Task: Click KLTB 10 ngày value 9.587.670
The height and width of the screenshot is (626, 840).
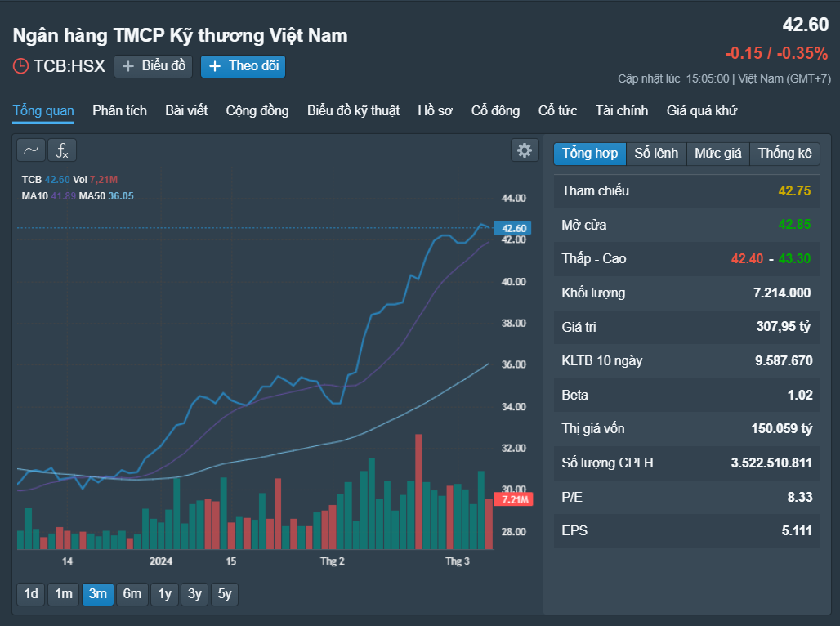Action: point(784,360)
